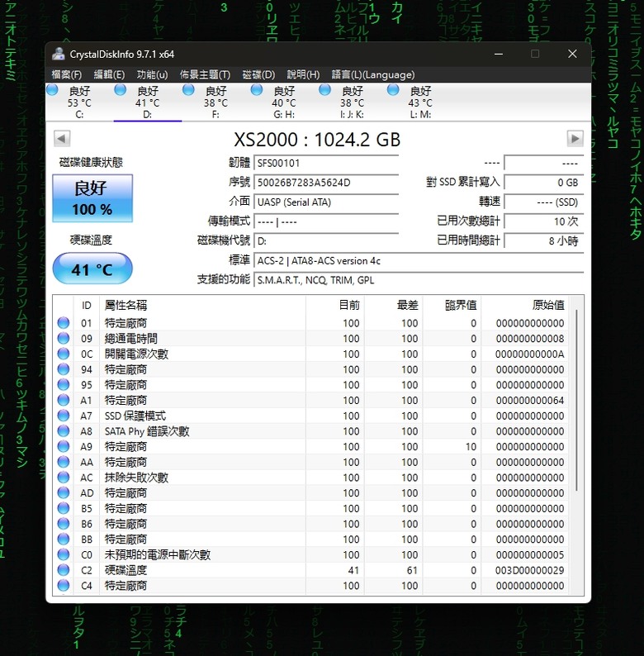Click status orb for attribute A9
This screenshot has width=644, height=656.
(64, 446)
